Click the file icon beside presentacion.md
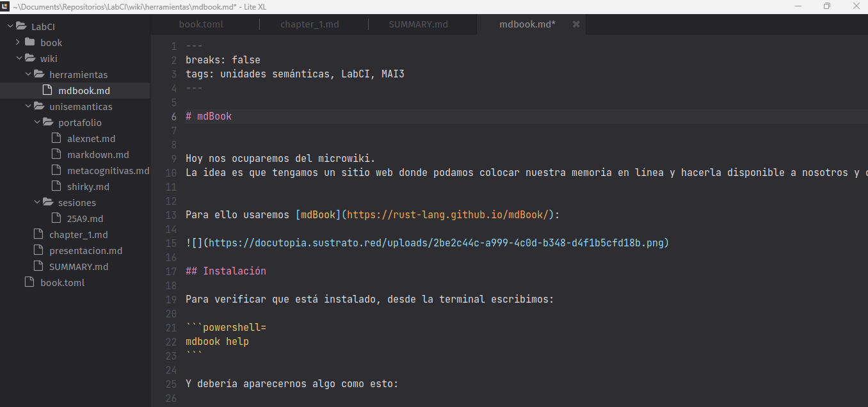The image size is (868, 407). tap(38, 250)
